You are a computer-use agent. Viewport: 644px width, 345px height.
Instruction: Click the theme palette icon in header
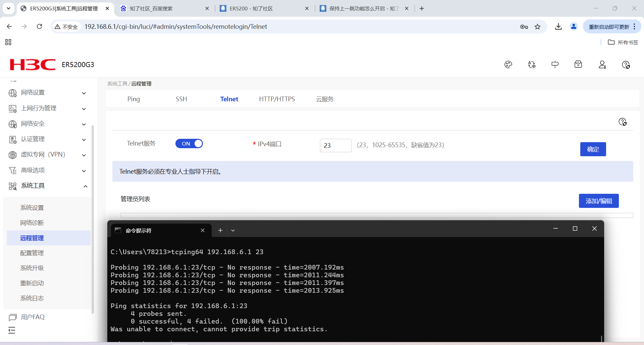508,65
